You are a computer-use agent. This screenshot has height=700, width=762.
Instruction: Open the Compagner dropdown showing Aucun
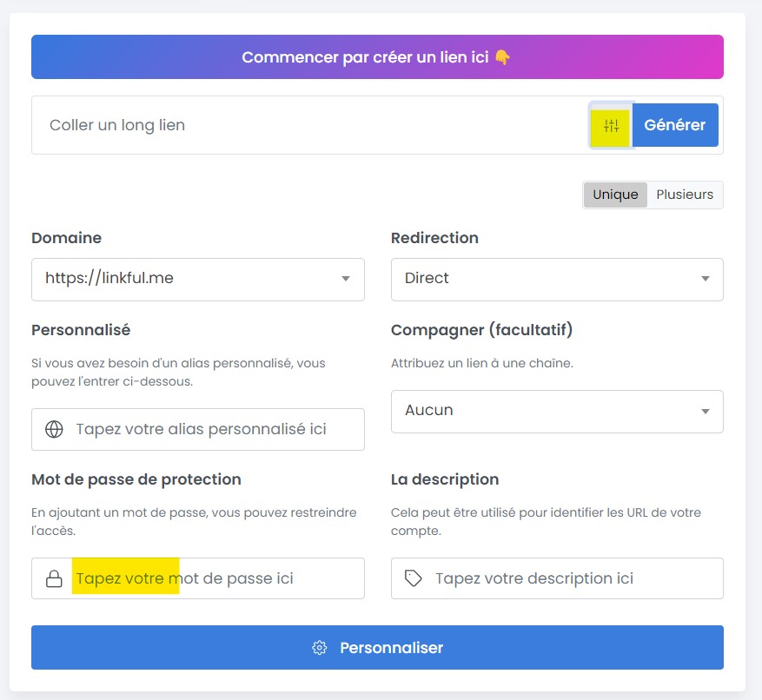point(706,411)
